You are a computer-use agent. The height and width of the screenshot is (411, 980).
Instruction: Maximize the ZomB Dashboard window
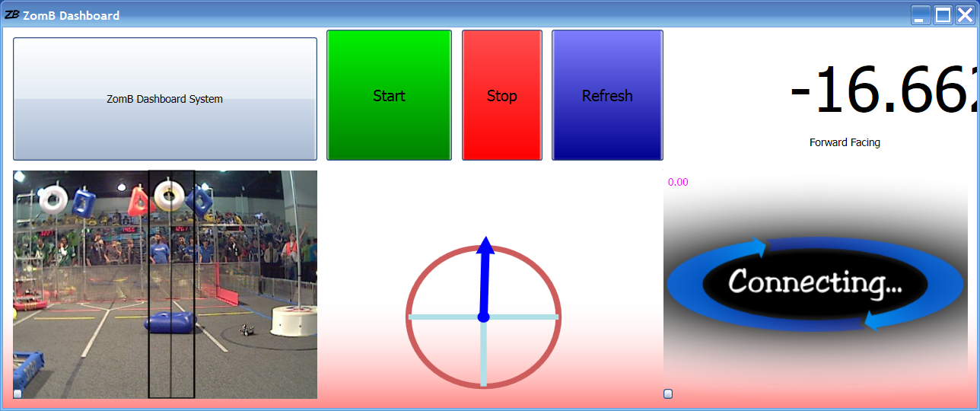pos(943,15)
